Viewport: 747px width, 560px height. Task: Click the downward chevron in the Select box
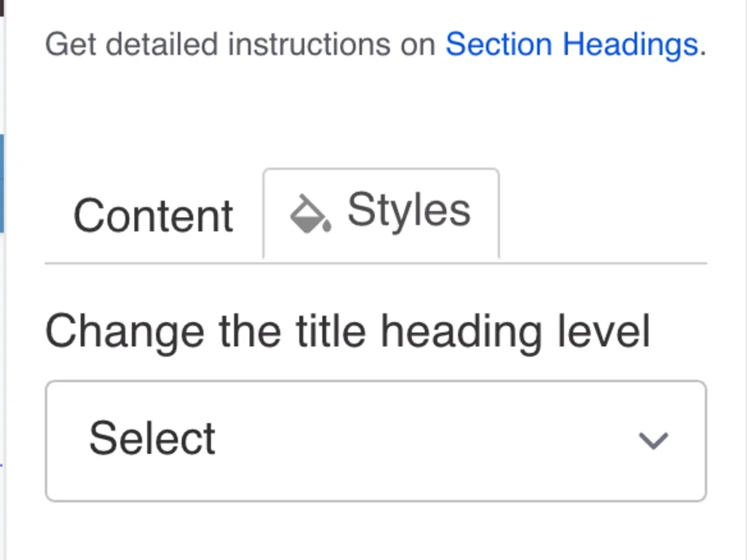(x=654, y=441)
